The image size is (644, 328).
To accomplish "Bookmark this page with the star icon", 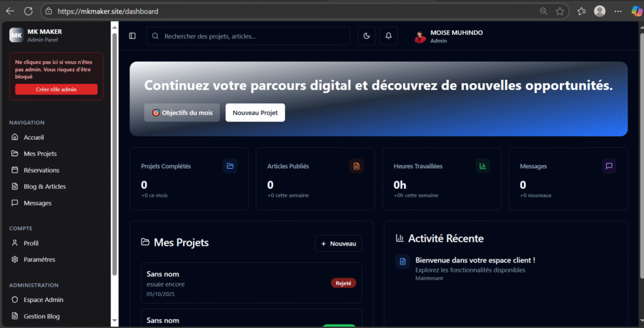I will tap(560, 11).
